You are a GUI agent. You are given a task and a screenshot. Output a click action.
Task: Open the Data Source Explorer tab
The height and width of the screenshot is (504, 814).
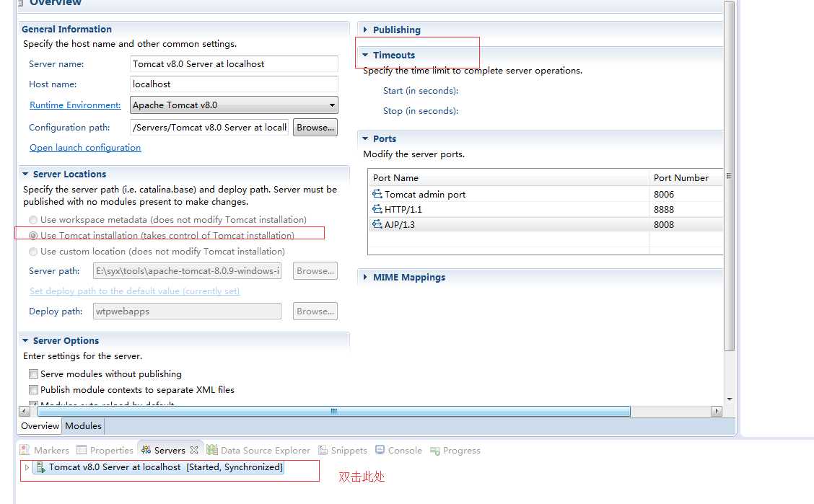[x=258, y=450]
